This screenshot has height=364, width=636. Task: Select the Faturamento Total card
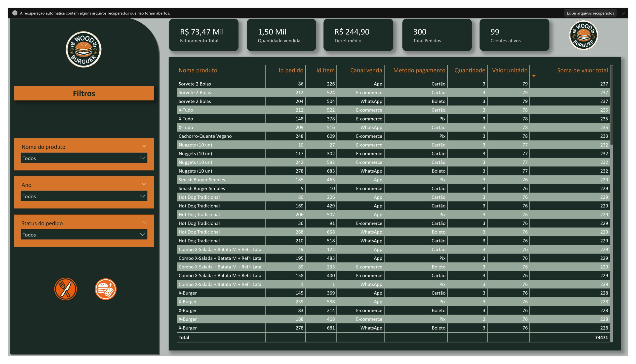[x=203, y=35]
